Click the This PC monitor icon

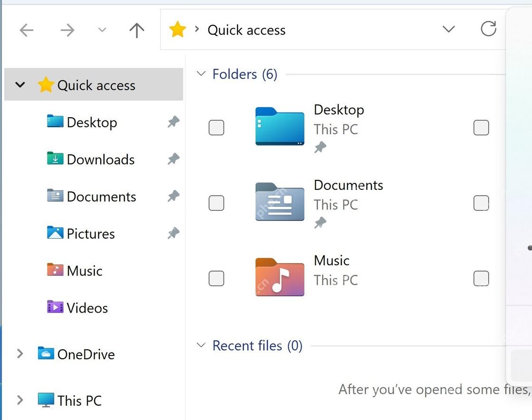(x=46, y=400)
